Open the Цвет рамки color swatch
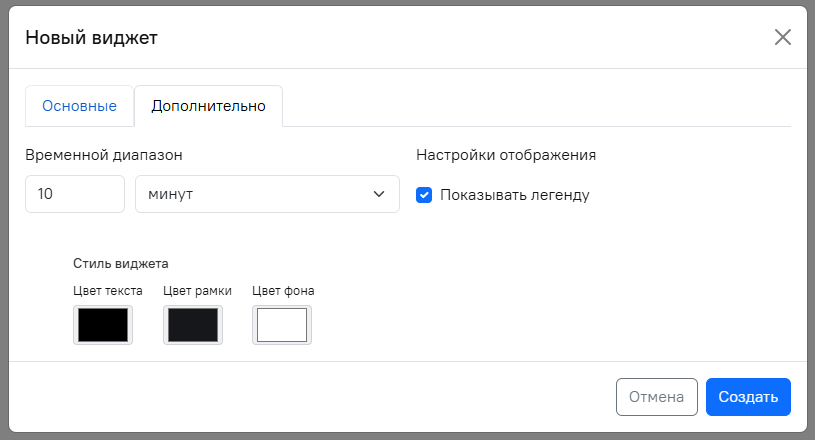 pos(193,325)
